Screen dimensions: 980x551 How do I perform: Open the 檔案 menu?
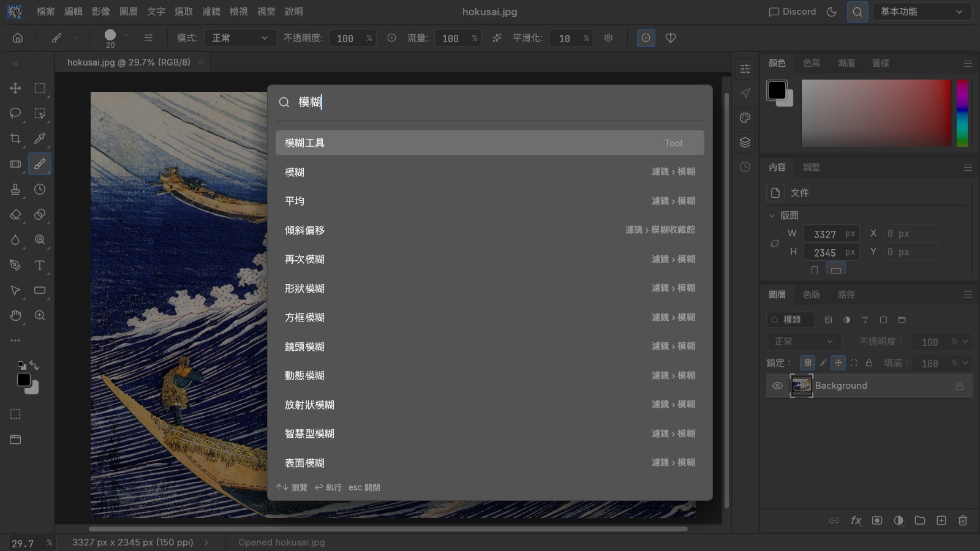(46, 12)
